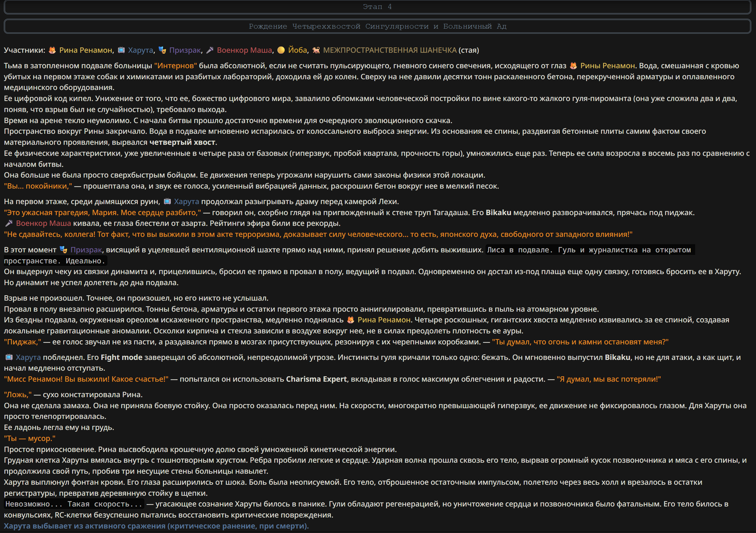Click the bold phrase 'Charisma Expert'
Viewport: 756px width, 533px height.
click(x=316, y=379)
